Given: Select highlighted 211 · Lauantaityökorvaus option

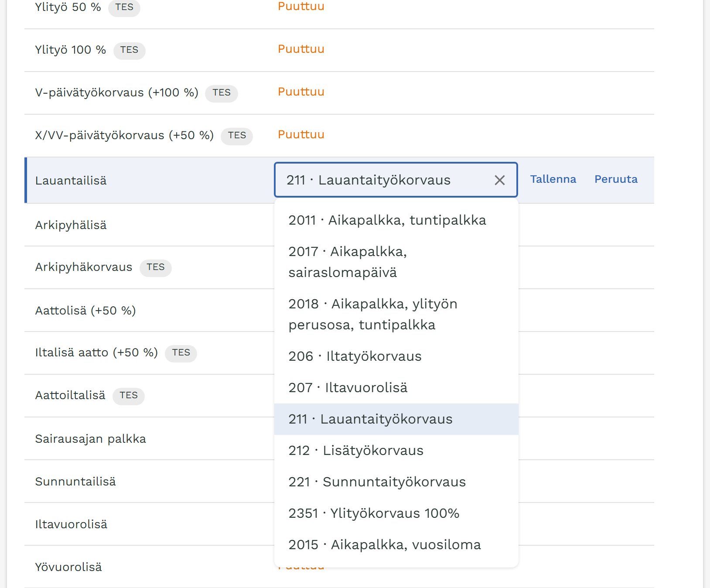Looking at the screenshot, I should point(396,419).
